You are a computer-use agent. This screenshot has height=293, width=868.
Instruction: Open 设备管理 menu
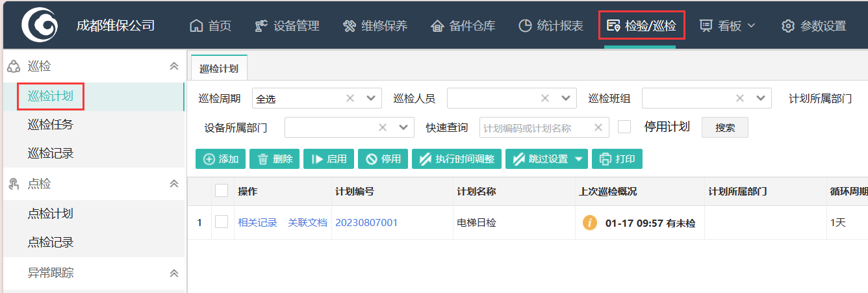pos(287,26)
